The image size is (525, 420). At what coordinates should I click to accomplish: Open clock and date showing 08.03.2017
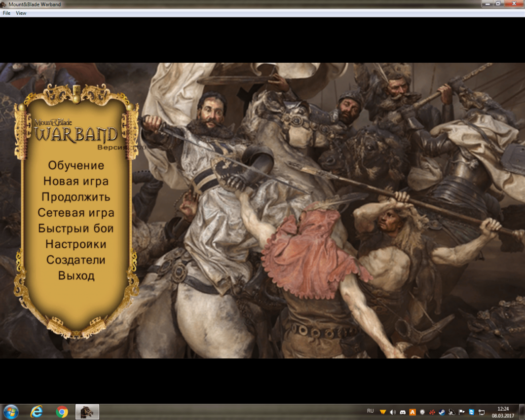pyautogui.click(x=503, y=412)
